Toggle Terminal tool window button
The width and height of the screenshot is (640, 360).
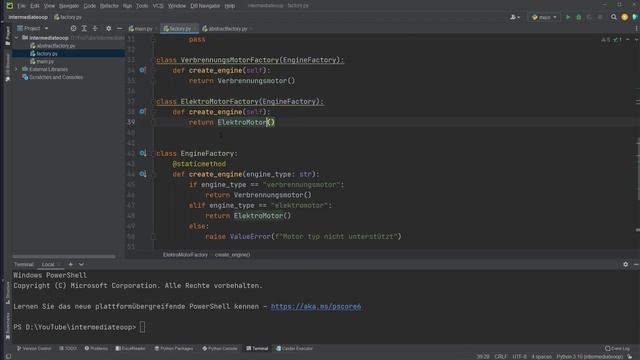[257, 349]
